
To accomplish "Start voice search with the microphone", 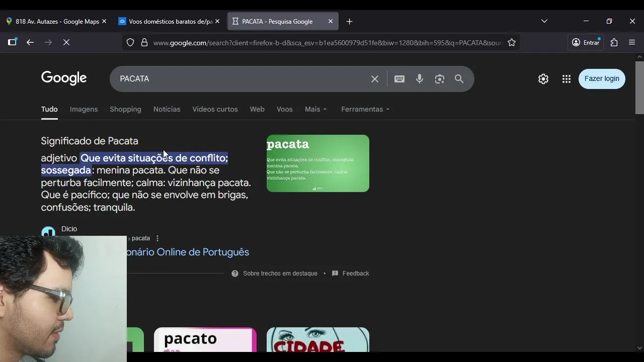I will tap(420, 79).
